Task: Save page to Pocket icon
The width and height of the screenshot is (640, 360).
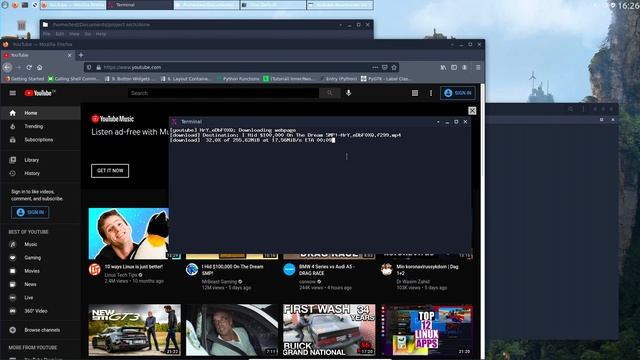Action: 384,67
